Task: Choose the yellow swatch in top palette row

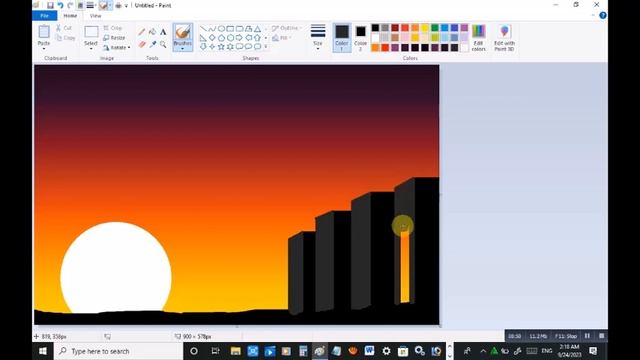Action: point(425,28)
